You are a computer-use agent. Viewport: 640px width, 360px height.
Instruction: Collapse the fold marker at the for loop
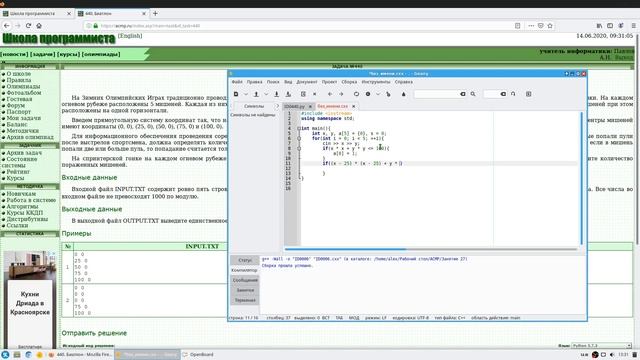[299, 138]
